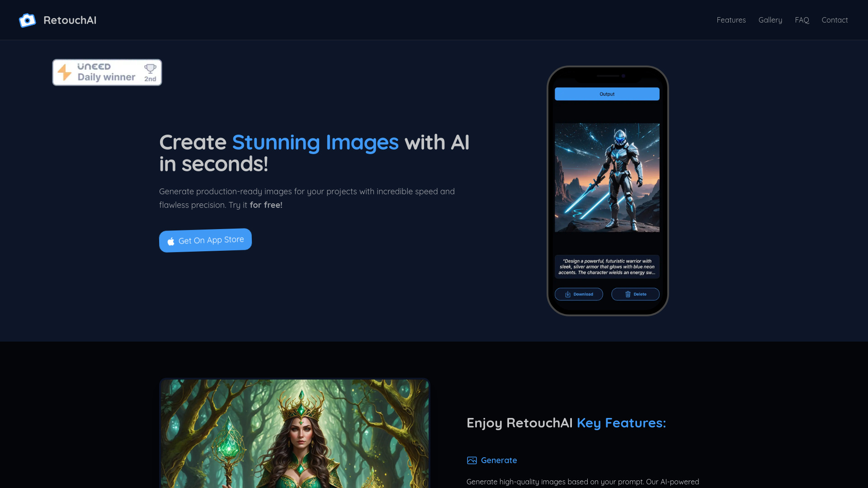Toggle the Download button on mockup screen

click(579, 294)
